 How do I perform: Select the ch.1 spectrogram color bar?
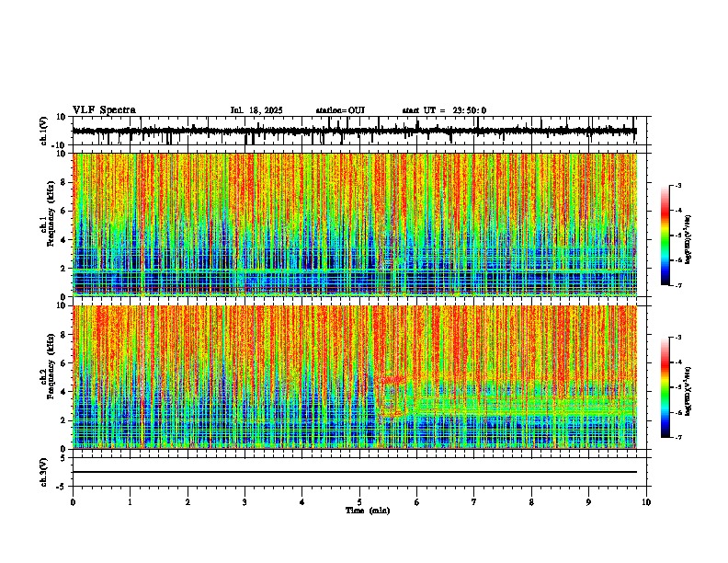coord(665,236)
